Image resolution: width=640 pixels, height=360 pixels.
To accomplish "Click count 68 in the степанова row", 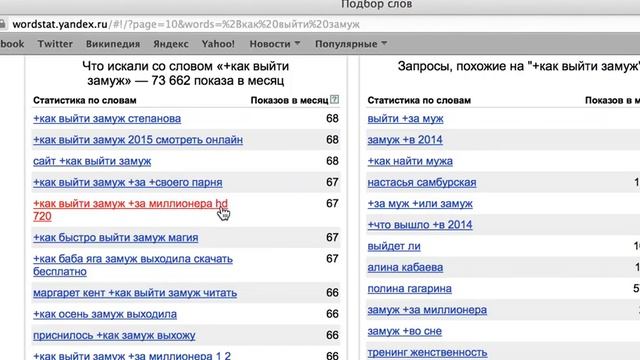I will [332, 119].
